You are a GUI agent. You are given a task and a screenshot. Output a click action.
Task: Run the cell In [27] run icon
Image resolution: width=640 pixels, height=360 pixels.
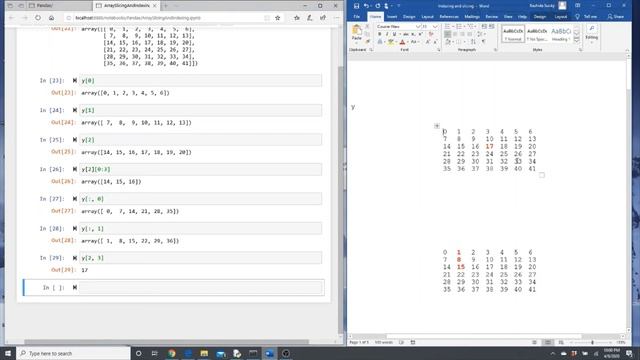click(75, 199)
